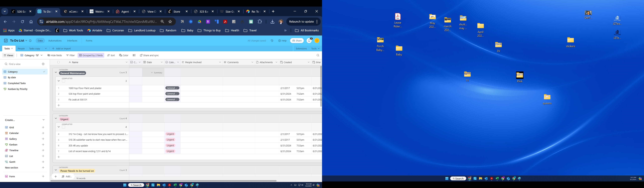This screenshot has width=644, height=188.
Task: Click Add or import
Action: 62,49
